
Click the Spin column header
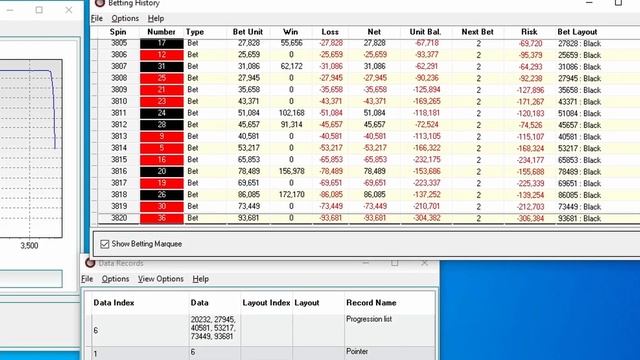(118, 32)
